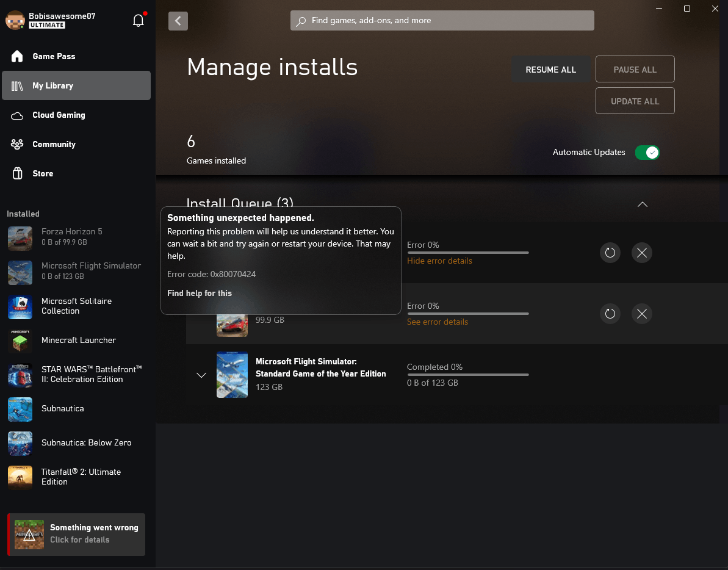This screenshot has height=570, width=728.
Task: Navigate to the Store
Action: (76, 173)
